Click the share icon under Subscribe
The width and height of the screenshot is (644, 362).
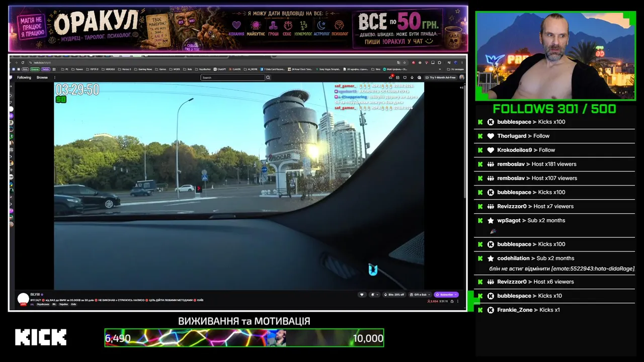pyautogui.click(x=452, y=301)
